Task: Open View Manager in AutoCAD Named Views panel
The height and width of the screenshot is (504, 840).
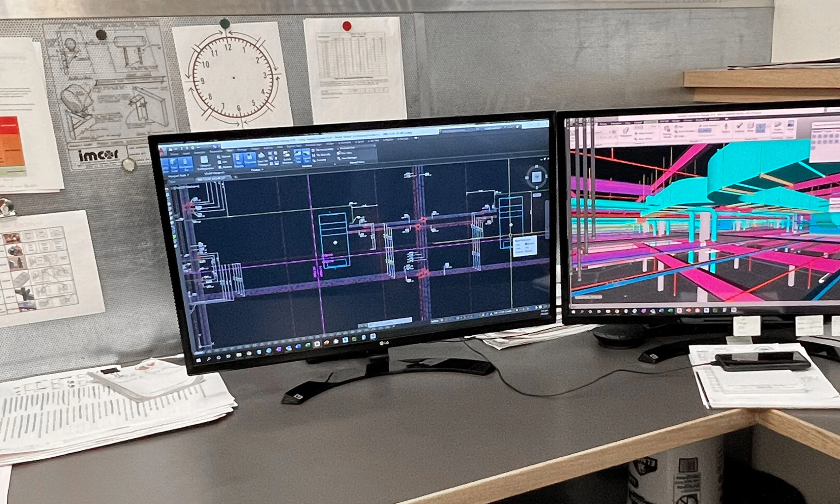Action: [347, 159]
